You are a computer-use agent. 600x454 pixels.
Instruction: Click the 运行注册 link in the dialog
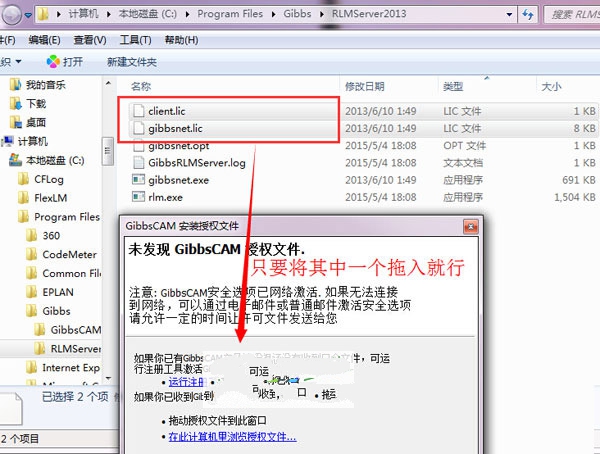tap(186, 382)
